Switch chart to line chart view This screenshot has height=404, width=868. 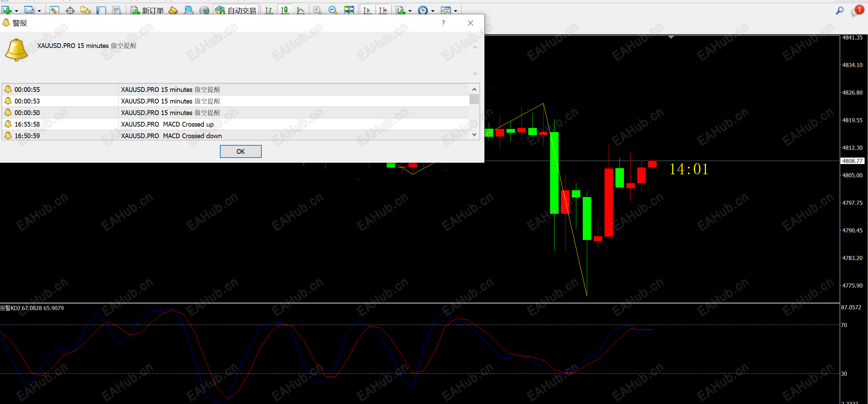pos(300,11)
